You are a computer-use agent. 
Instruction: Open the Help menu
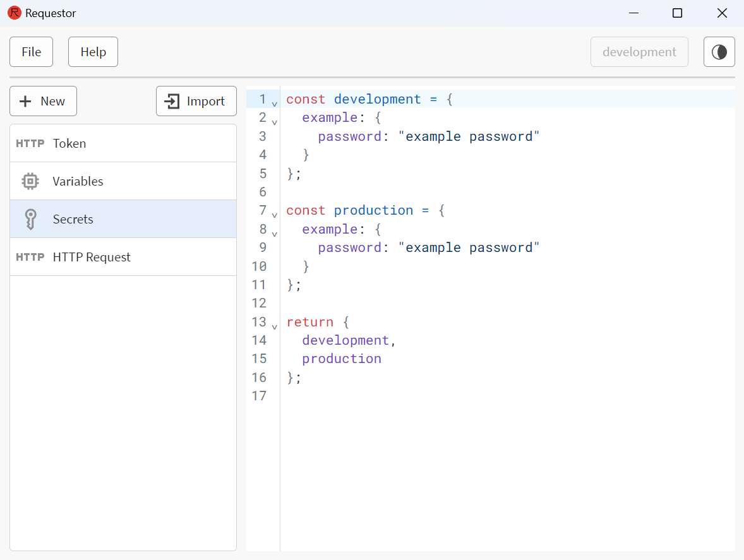93,52
